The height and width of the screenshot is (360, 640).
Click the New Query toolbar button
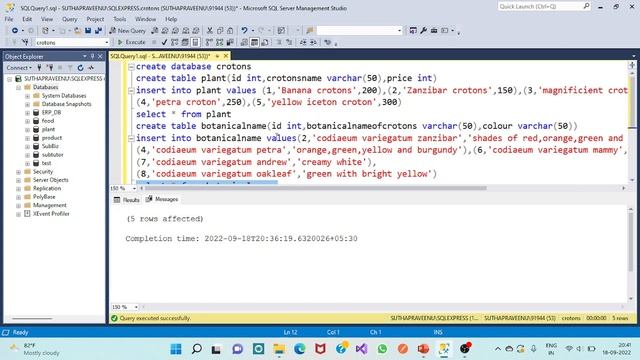(127, 31)
